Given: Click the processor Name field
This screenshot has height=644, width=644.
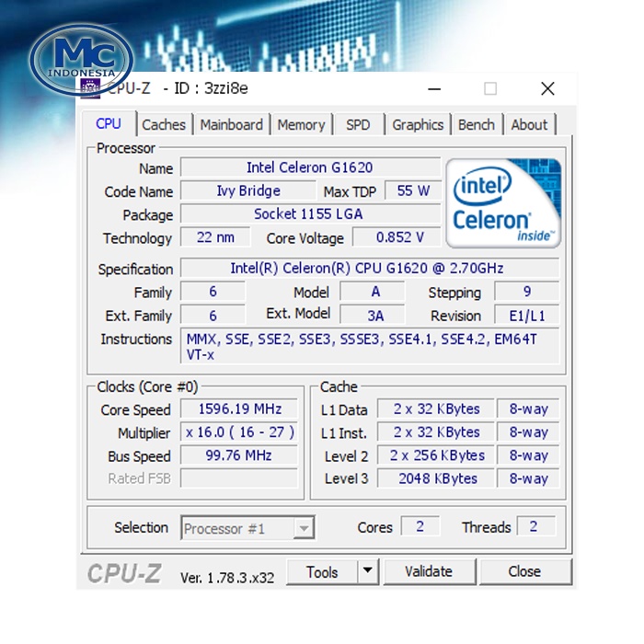Looking at the screenshot, I should click(x=310, y=167).
